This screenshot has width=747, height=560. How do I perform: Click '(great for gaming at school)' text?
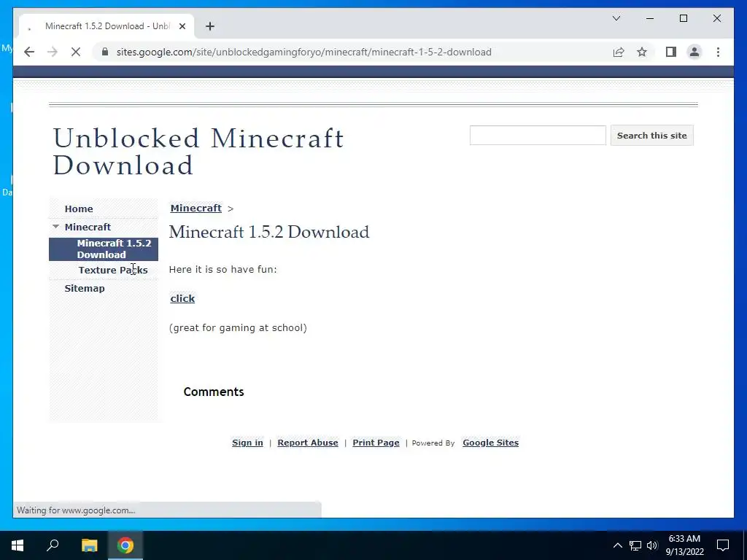pos(238,327)
